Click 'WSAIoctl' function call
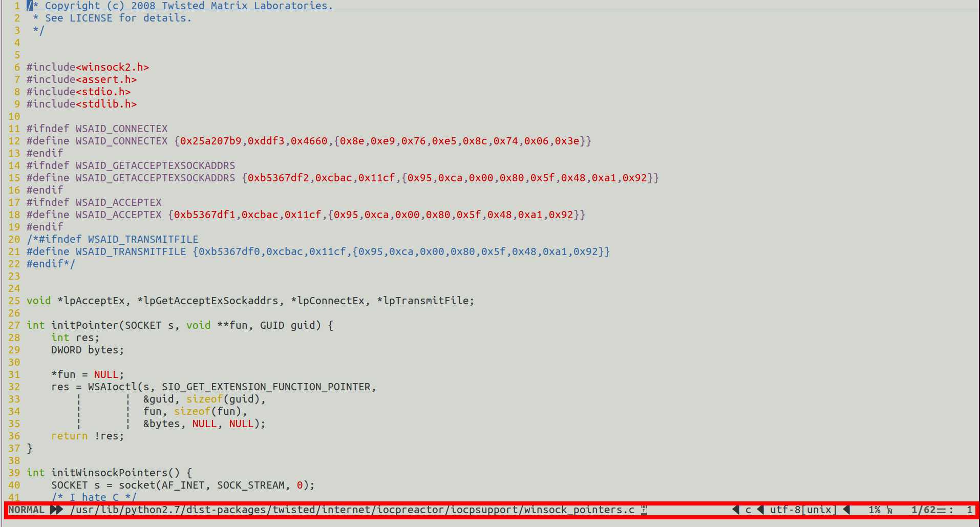Screen dimensions: 980x527 [112, 387]
